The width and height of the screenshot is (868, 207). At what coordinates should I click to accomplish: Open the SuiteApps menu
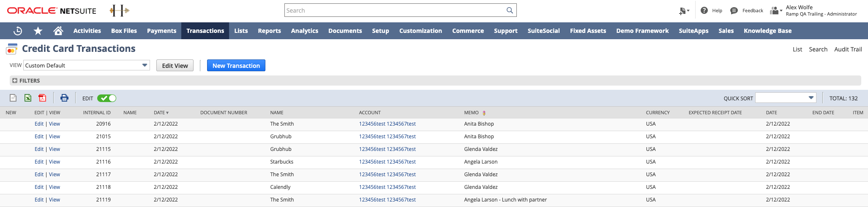693,31
